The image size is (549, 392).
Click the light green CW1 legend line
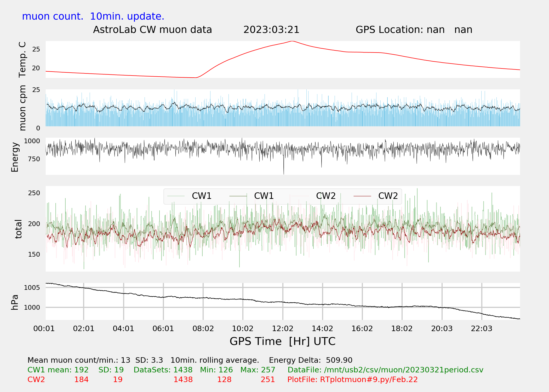point(176,196)
